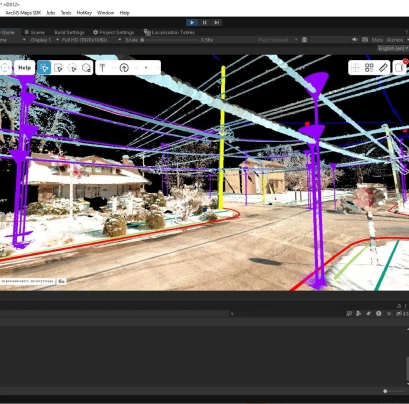Viewport: 409px width, 404px height.
Task: Expand the dropdown beside the up-arrow tool
Action: click(x=136, y=68)
